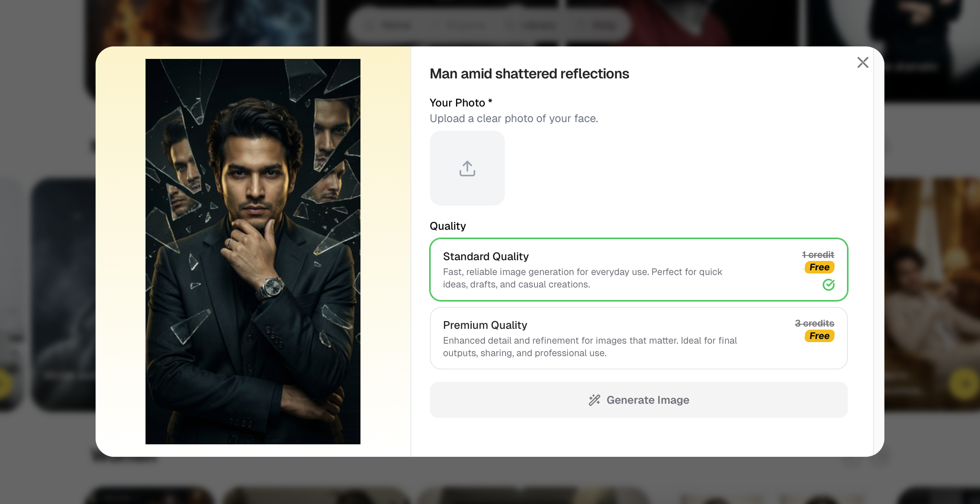Click the 'Quality' section heading
980x504 pixels.
(x=447, y=226)
